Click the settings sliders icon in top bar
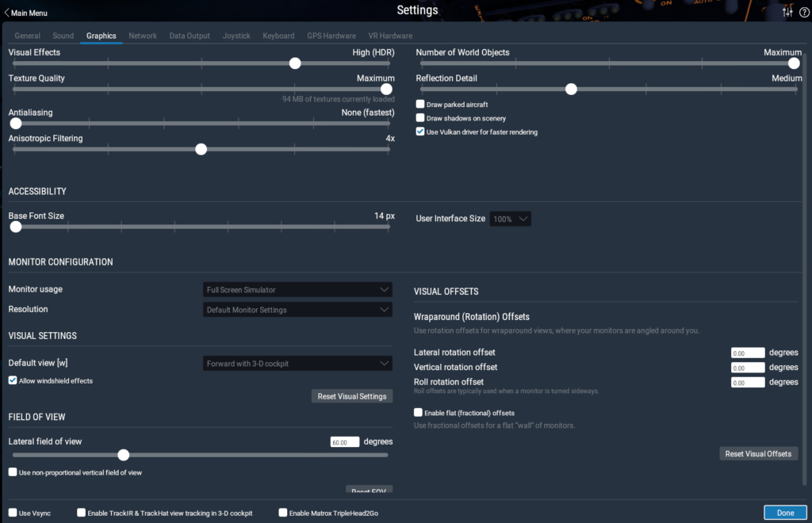Viewport: 812px width, 523px height. [x=787, y=12]
